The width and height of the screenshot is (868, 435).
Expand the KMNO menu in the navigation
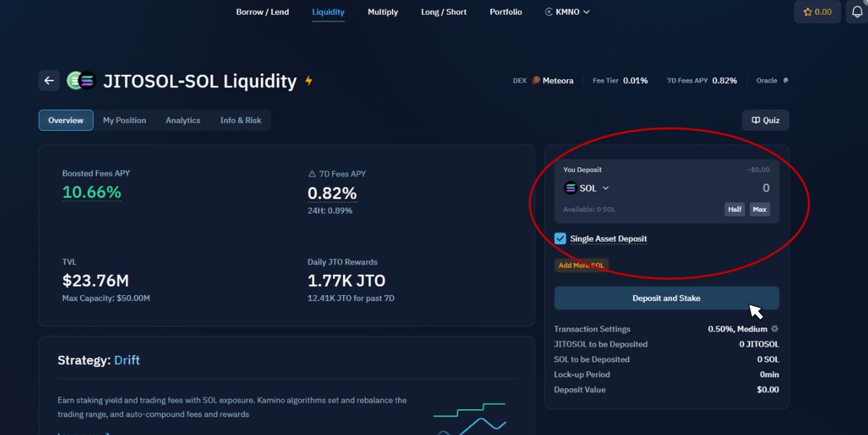[x=567, y=12]
